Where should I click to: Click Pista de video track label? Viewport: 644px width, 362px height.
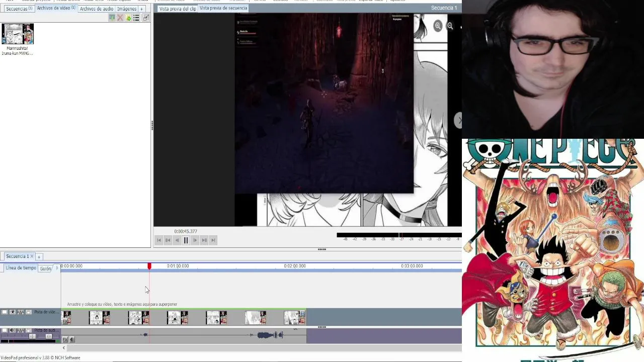[x=47, y=312]
